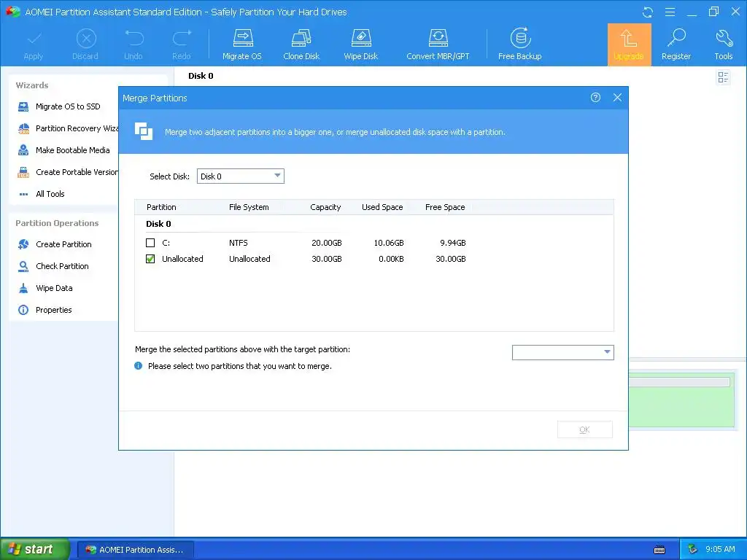Click the Undo toolbar icon
Screen dimensions: 747x560
[x=133, y=44]
